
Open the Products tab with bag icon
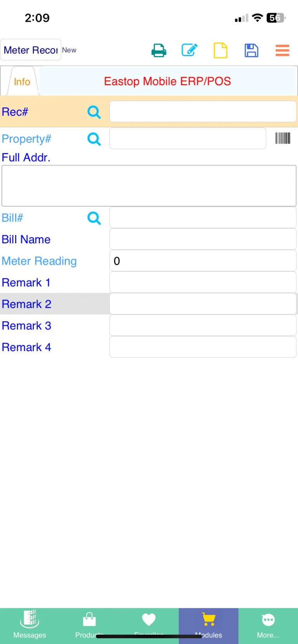point(89,624)
